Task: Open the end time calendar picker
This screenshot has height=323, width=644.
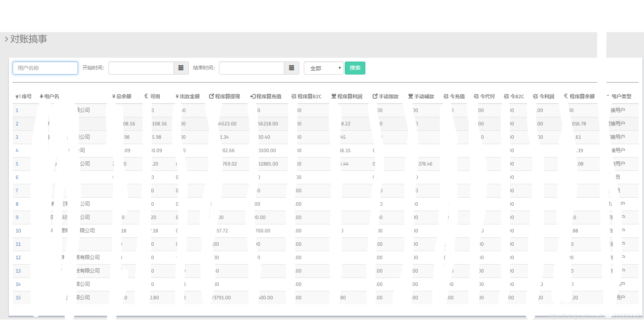Action: click(x=292, y=68)
